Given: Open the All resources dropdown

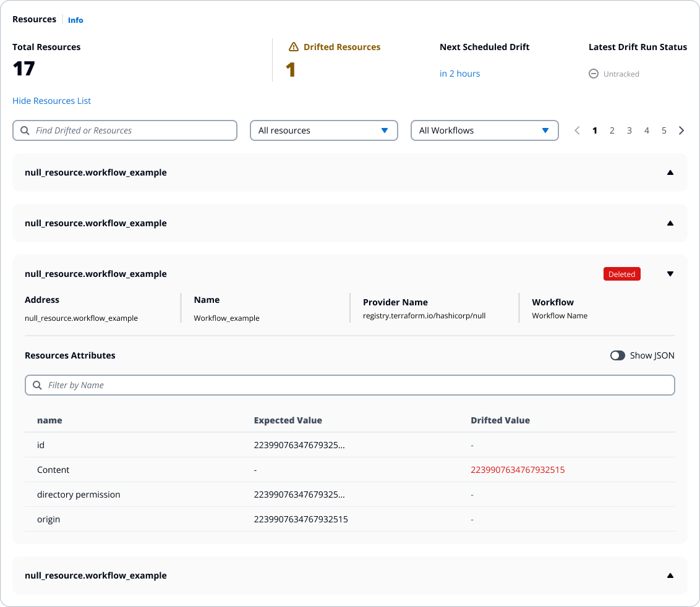Looking at the screenshot, I should (323, 130).
